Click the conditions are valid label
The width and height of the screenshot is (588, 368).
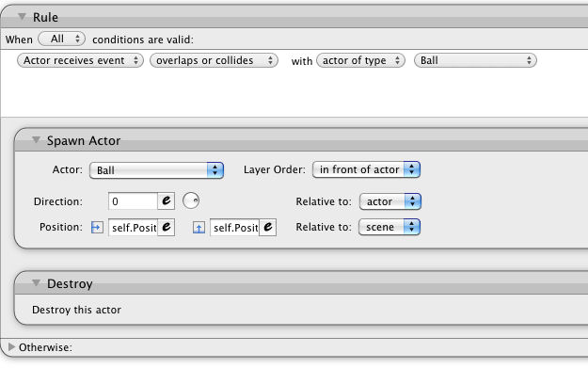pyautogui.click(x=143, y=40)
